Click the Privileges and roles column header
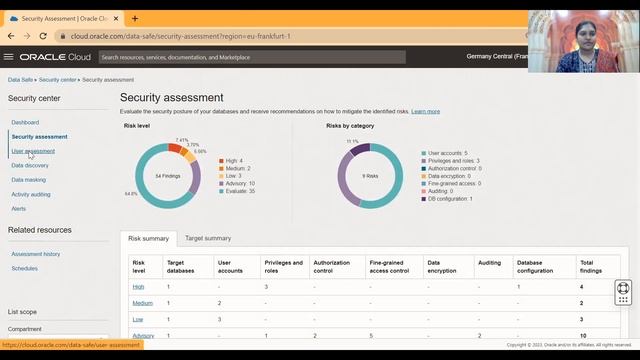The height and width of the screenshot is (360, 640). coord(284,267)
